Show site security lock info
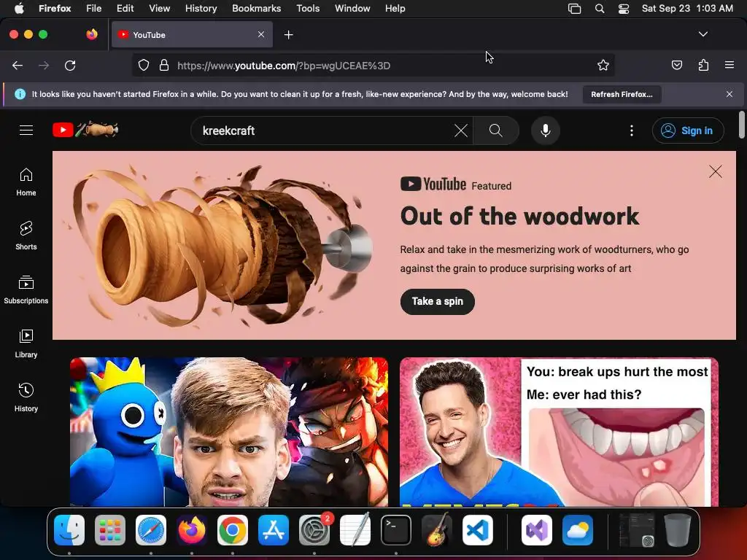 click(x=164, y=65)
